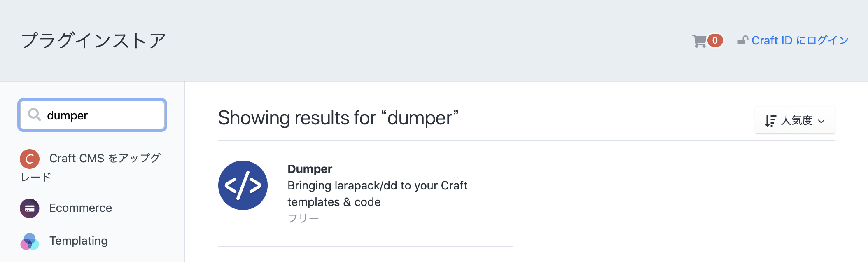Click the unlock icon beside Craft ID
Image resolution: width=868 pixels, height=262 pixels.
(x=743, y=40)
